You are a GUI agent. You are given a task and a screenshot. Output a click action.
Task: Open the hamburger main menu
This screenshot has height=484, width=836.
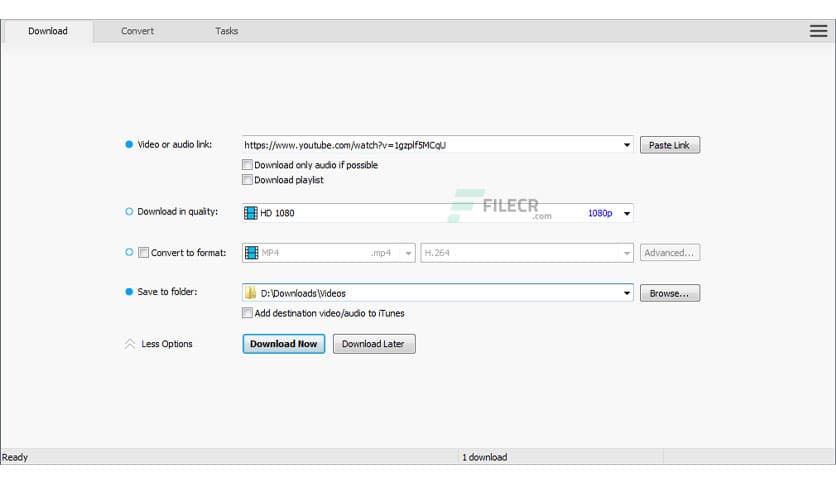click(818, 31)
